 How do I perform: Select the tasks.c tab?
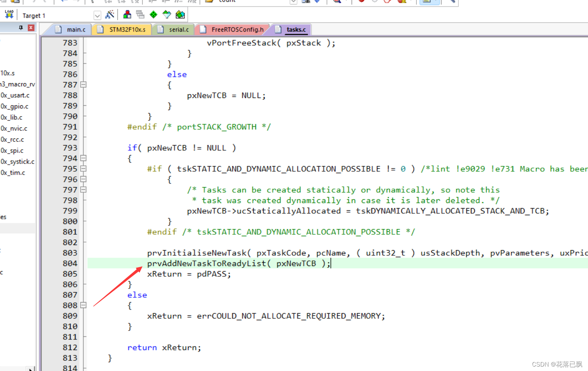click(x=293, y=29)
